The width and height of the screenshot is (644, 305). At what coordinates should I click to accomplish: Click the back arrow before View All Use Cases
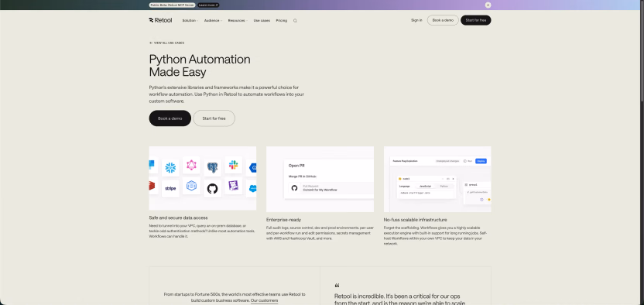tap(151, 43)
